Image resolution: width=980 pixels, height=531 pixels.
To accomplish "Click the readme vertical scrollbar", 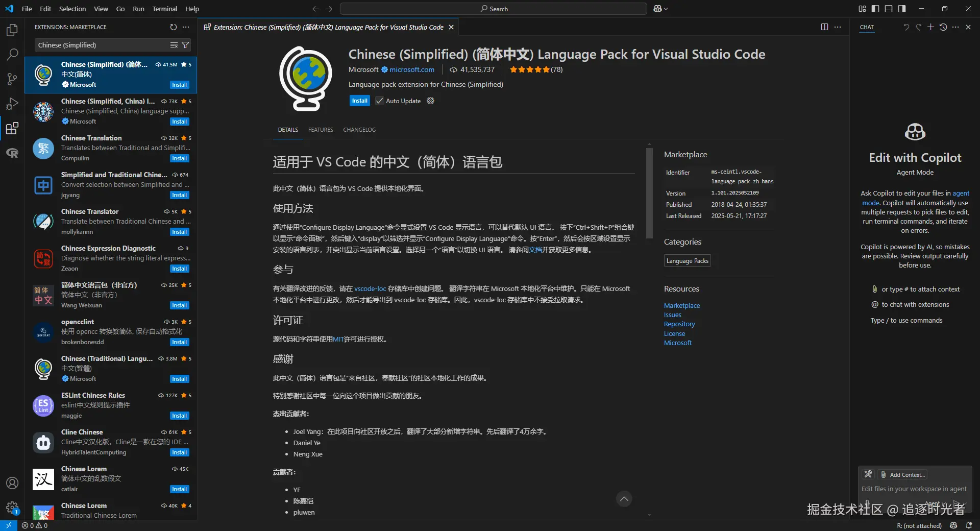I will pos(649,193).
